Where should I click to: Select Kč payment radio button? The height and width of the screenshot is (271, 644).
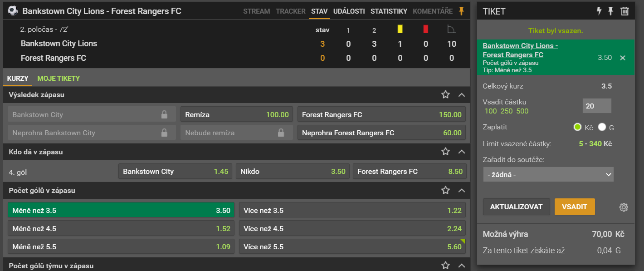[577, 127]
